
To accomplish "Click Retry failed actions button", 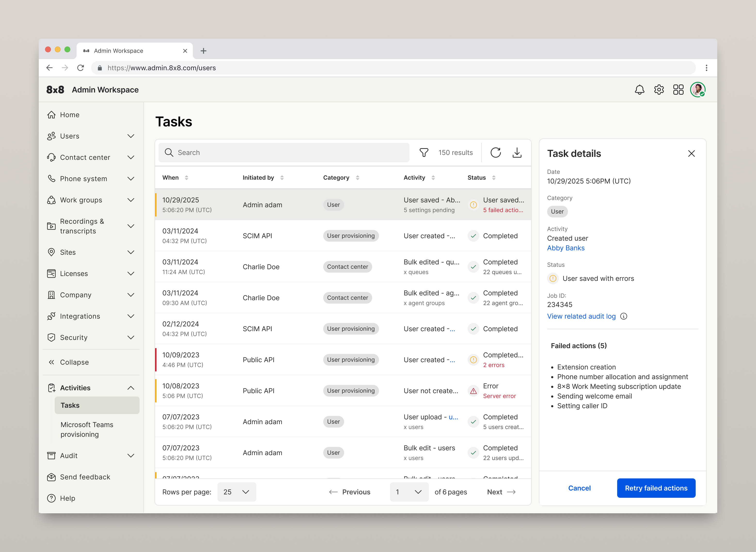I will (x=656, y=488).
